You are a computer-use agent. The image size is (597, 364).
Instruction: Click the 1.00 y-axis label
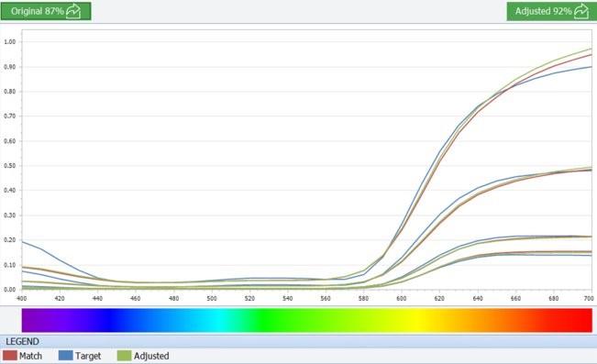tap(9, 42)
